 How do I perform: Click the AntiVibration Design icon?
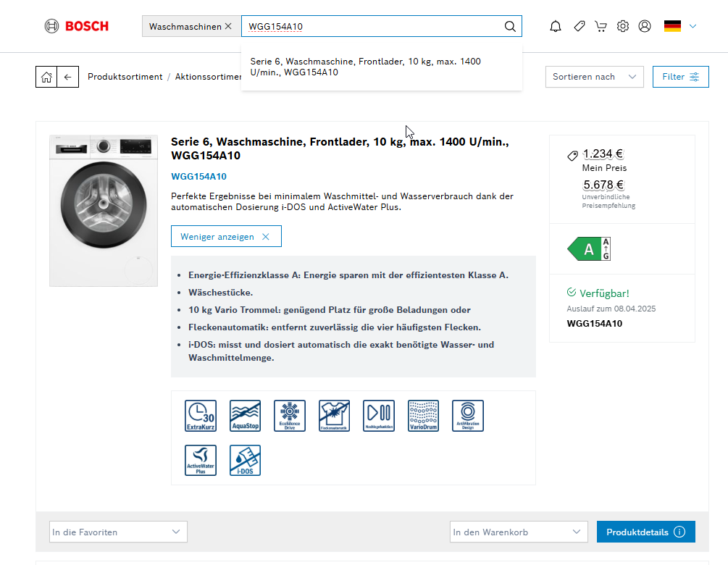click(x=467, y=415)
